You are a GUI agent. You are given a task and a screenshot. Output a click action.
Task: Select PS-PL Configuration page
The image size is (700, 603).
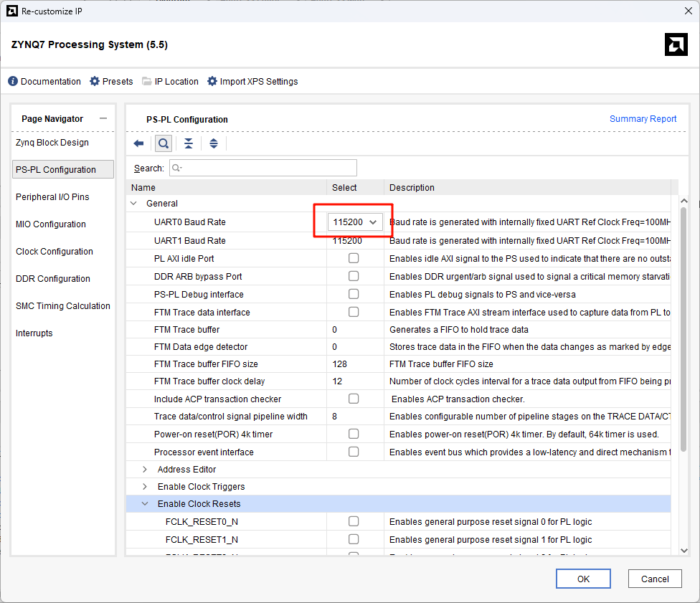point(63,170)
